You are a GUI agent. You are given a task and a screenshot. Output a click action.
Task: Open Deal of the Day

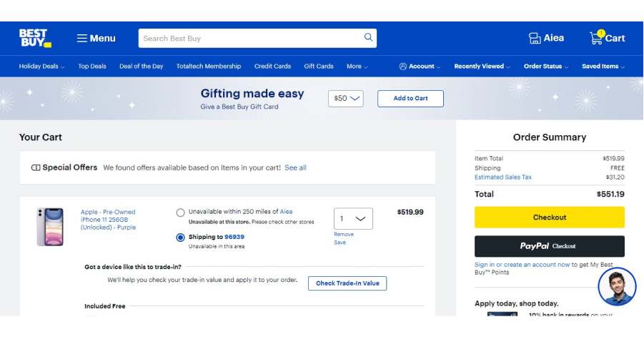142,66
